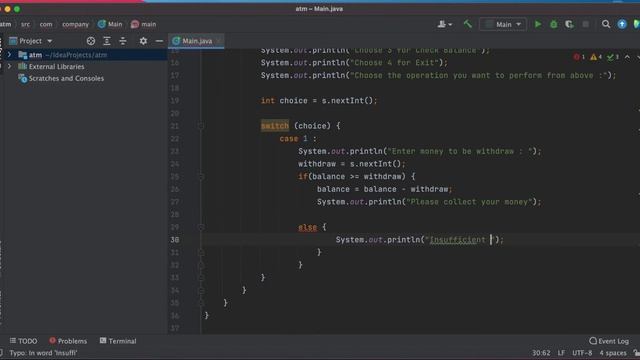Click the yellow warning count indicator
640x360 pixels.
tap(596, 57)
